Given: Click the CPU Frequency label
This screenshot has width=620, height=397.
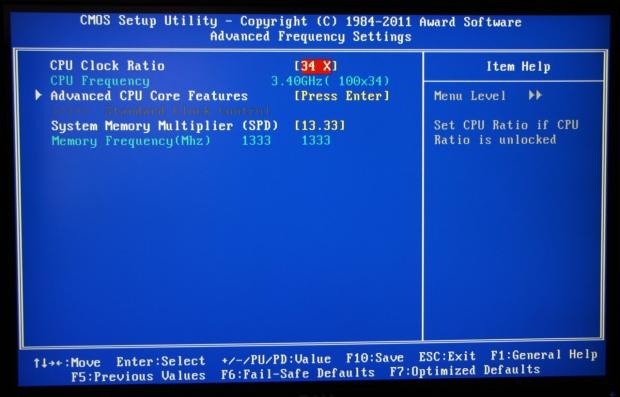Looking at the screenshot, I should pos(100,81).
